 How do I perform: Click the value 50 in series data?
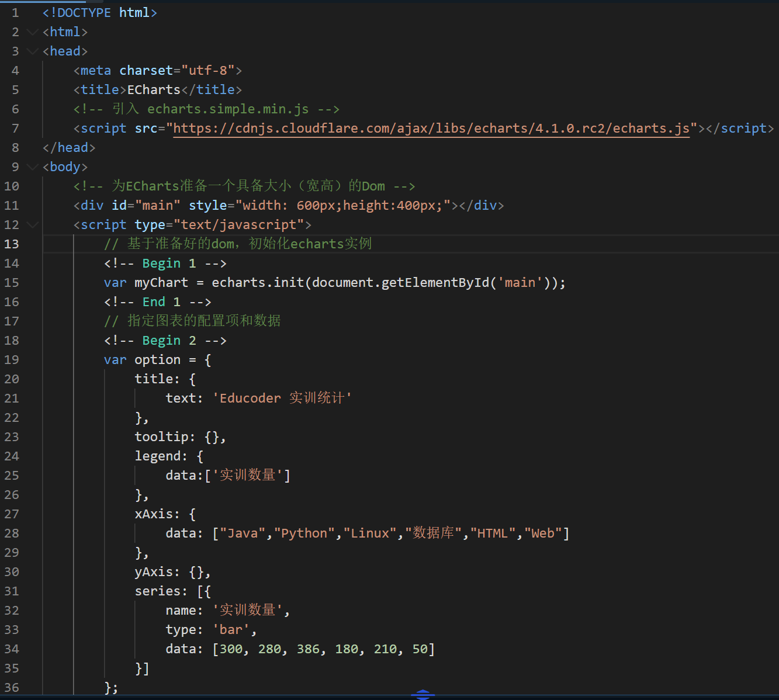[x=420, y=649]
